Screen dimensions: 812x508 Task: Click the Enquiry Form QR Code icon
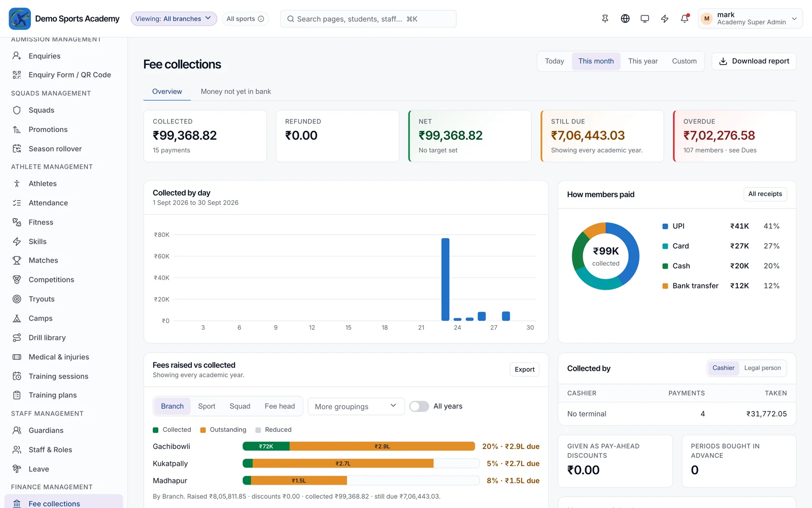[17, 75]
